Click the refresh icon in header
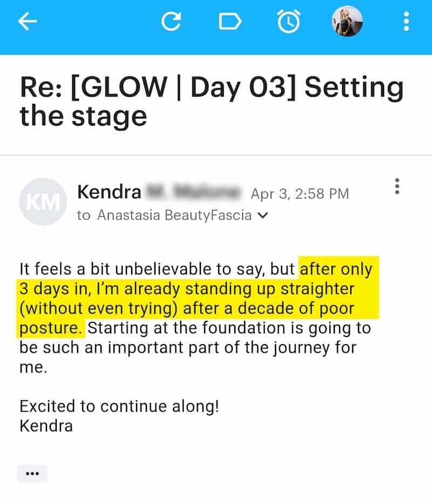The height and width of the screenshot is (504, 432). 171,22
